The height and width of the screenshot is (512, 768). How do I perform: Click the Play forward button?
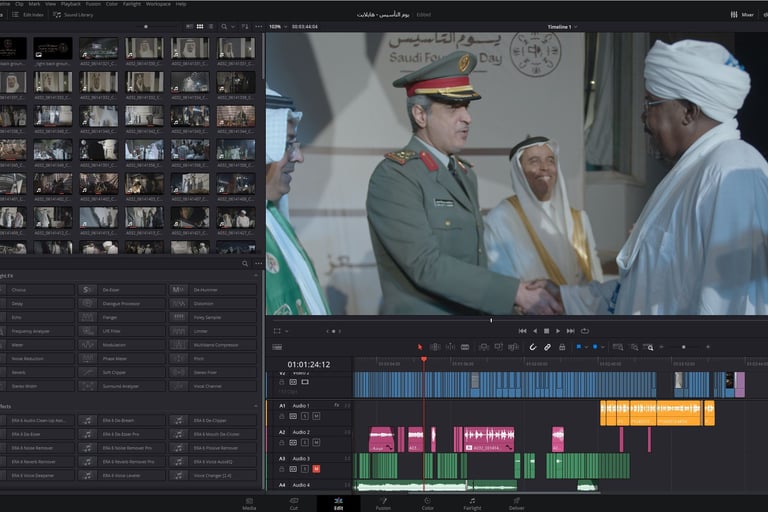tap(558, 331)
